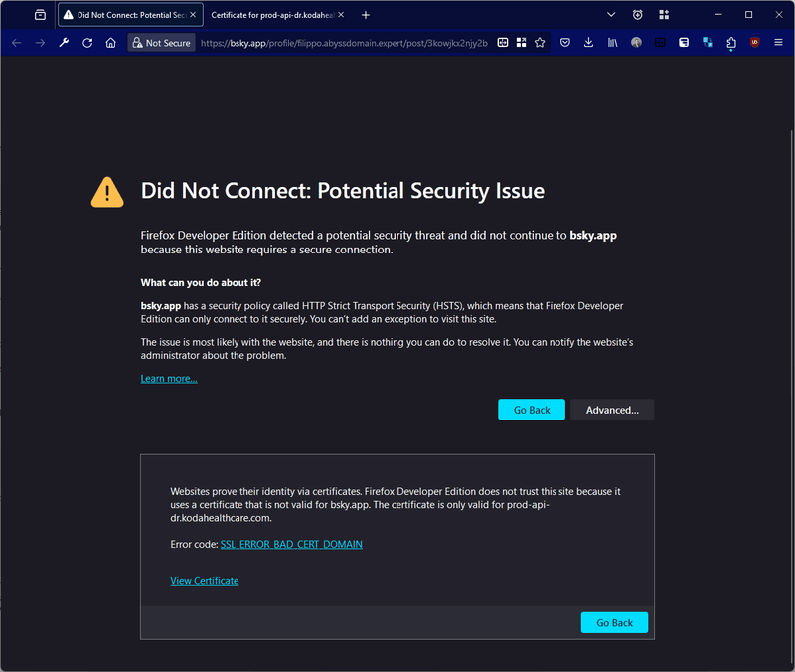
Task: Expand the list all tabs dropdown
Action: point(611,15)
